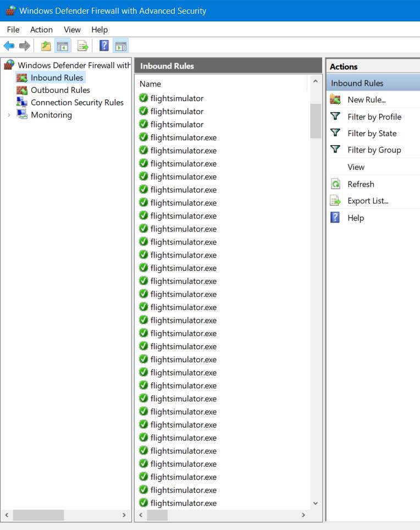The image size is (420, 530).
Task: Click Filter by State action
Action: [x=372, y=133]
